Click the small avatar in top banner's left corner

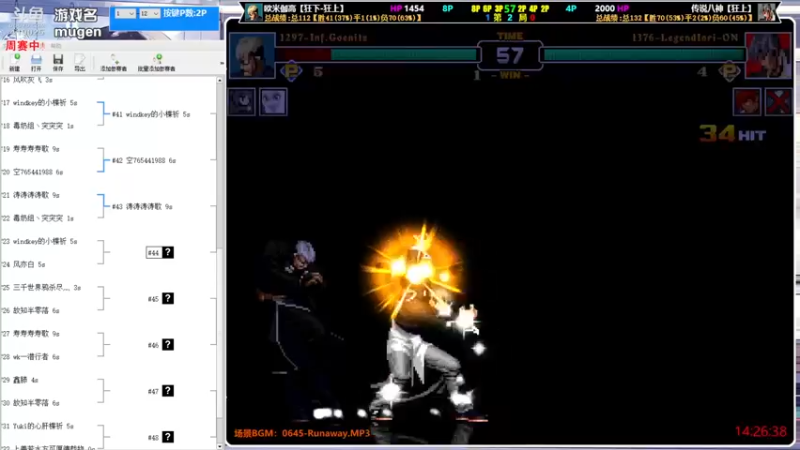253,12
